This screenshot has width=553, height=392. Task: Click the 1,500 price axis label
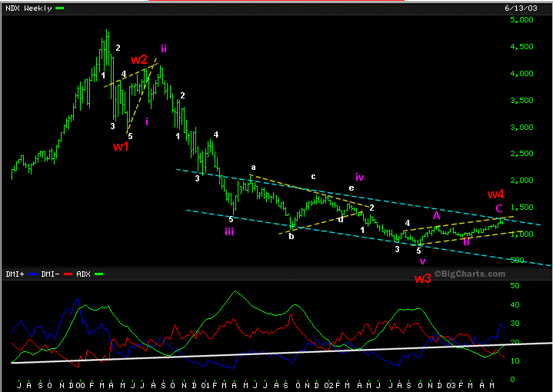521,207
